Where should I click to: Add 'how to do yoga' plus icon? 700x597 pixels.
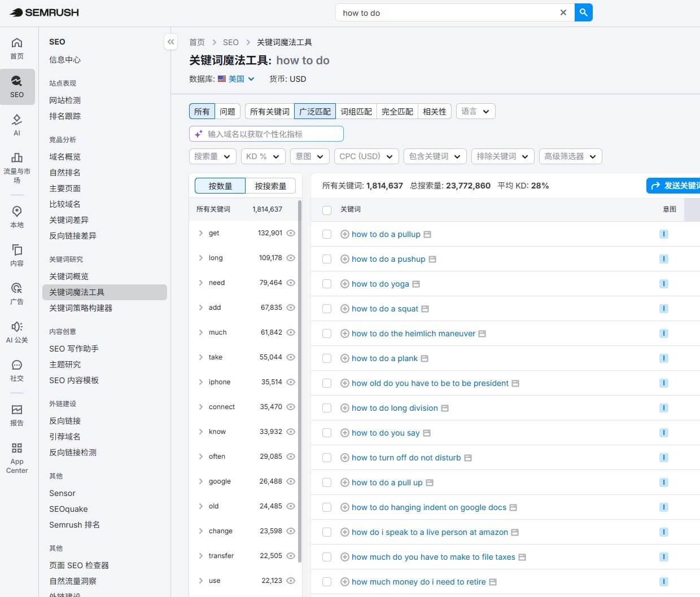345,284
